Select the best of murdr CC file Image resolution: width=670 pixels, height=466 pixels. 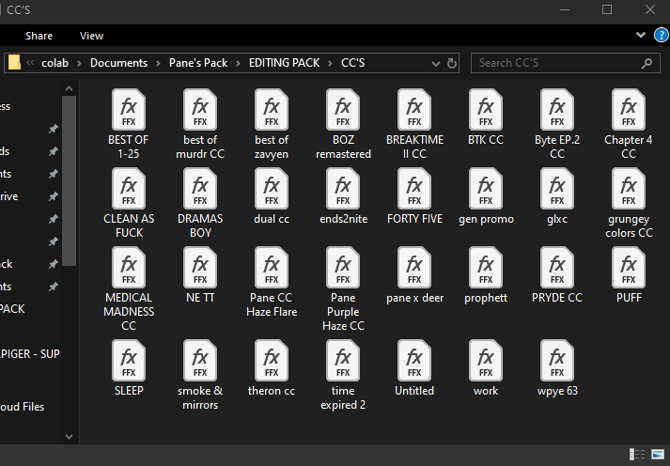pos(200,124)
